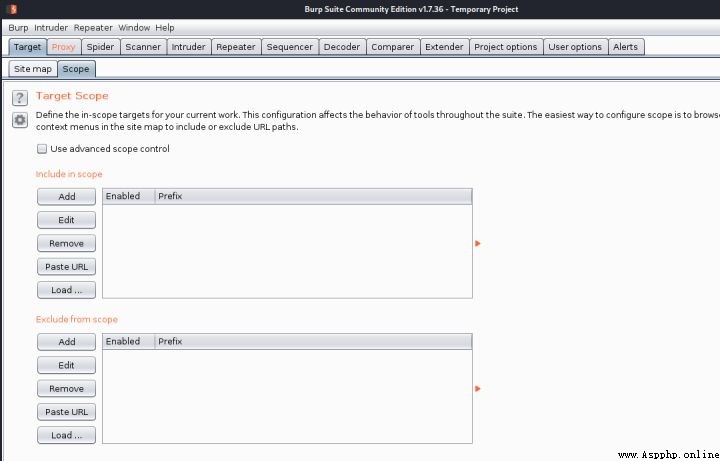Click Load under Exclude from scope
This screenshot has height=461, width=720.
[67, 435]
